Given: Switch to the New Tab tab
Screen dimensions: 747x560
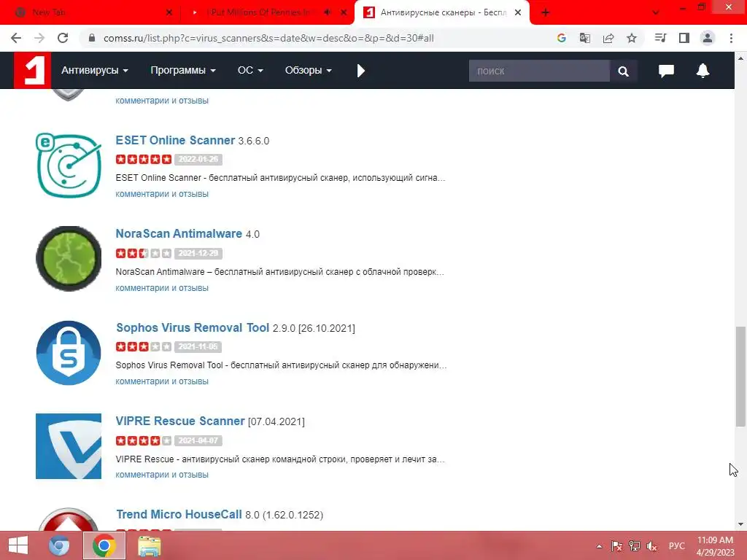Looking at the screenshot, I should 90,12.
